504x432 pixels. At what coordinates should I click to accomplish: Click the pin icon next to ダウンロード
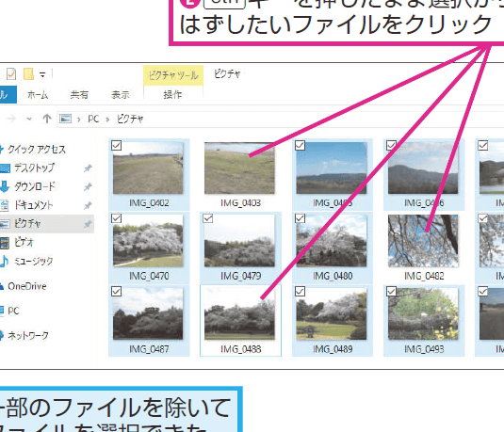[x=88, y=187]
